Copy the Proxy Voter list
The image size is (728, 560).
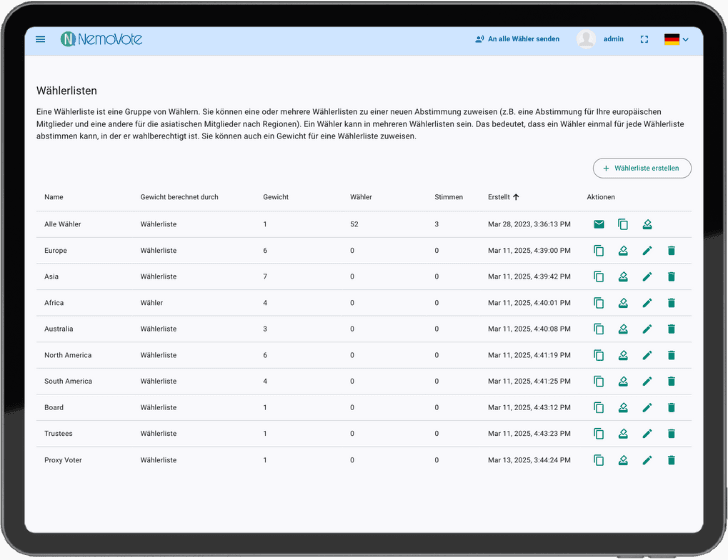(599, 460)
